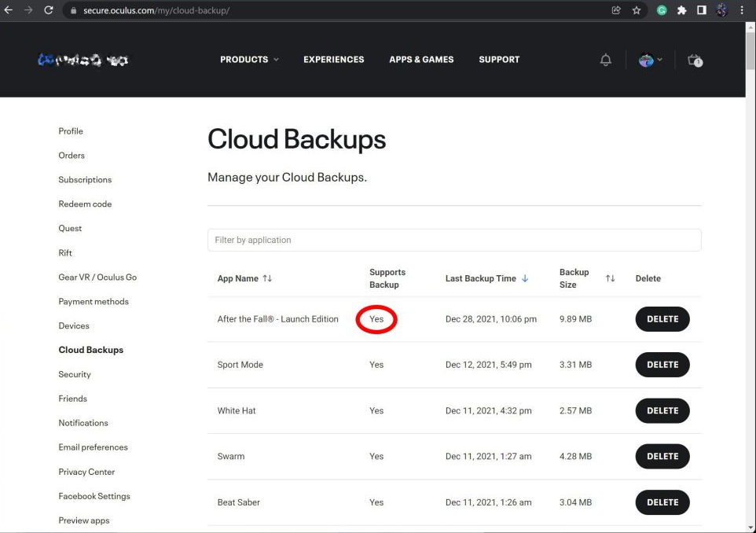Click the Grammarly extension icon
Screen dimensions: 756x533
pyautogui.click(x=662, y=10)
